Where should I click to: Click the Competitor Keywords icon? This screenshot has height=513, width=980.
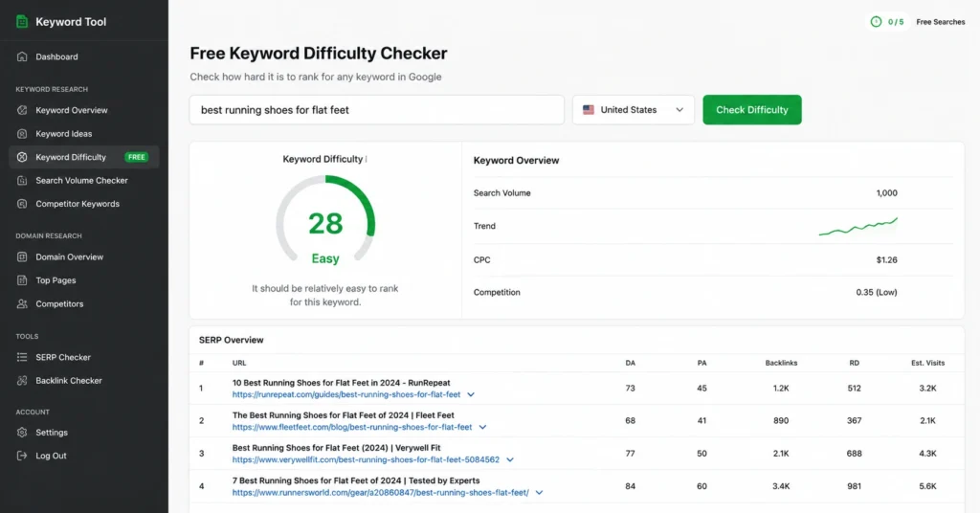(22, 204)
